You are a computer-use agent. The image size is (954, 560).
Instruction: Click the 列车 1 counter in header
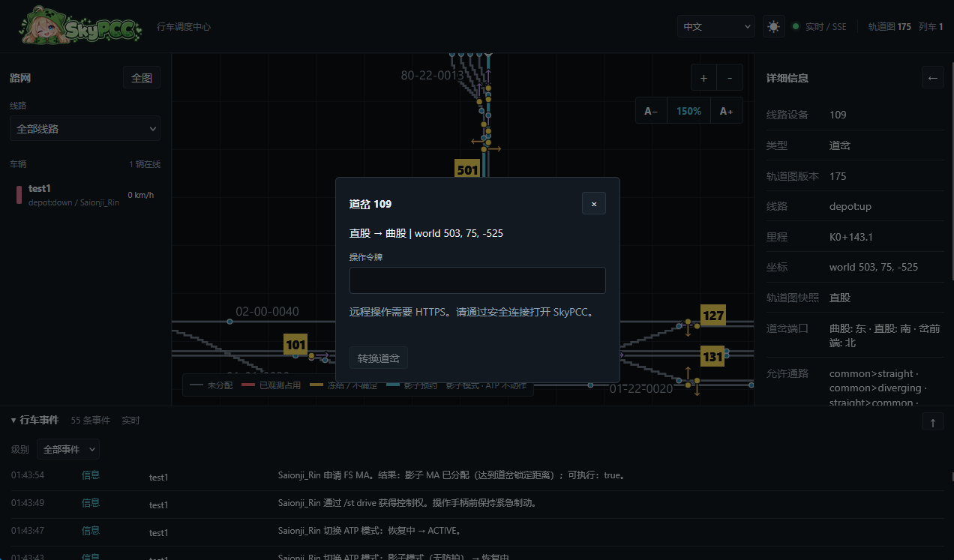point(931,26)
